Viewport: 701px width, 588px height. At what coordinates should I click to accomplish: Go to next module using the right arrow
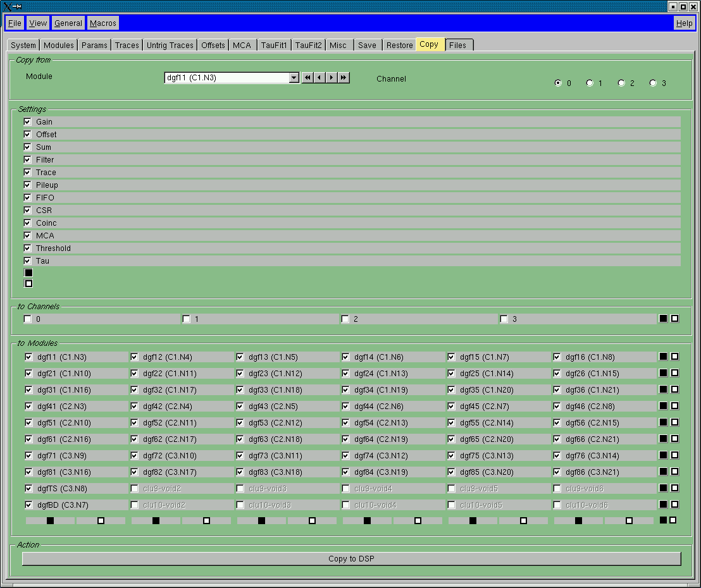pos(332,78)
